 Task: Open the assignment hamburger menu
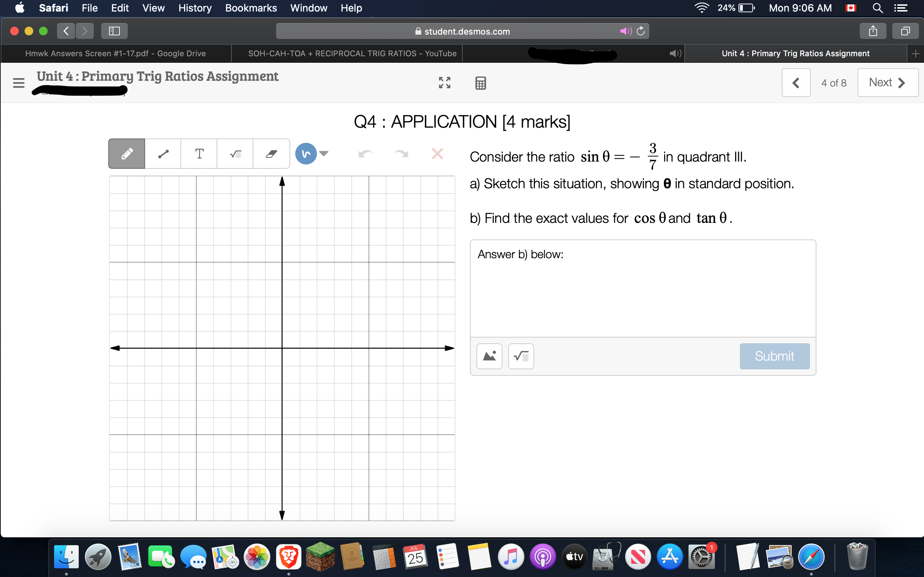point(19,83)
